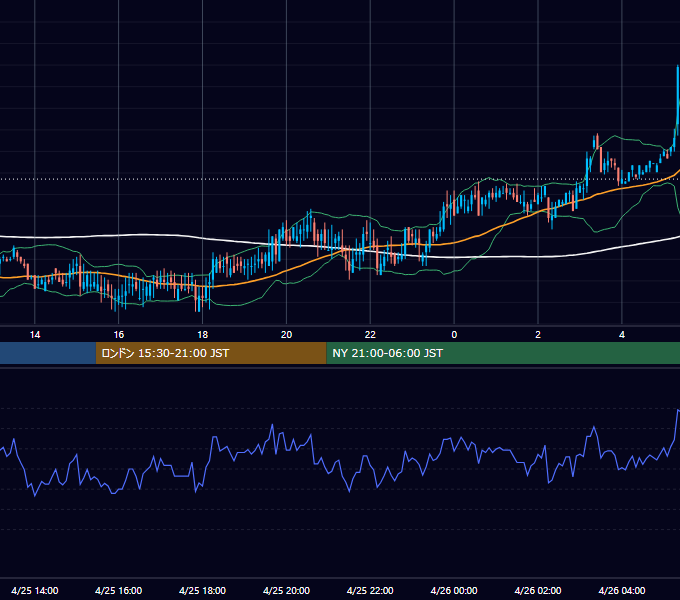
Task: Click the 4/25 18:00 indicator axis label
Action: click(203, 590)
